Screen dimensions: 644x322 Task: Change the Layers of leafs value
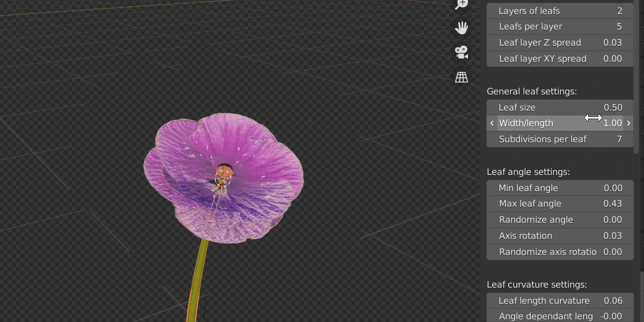point(560,11)
